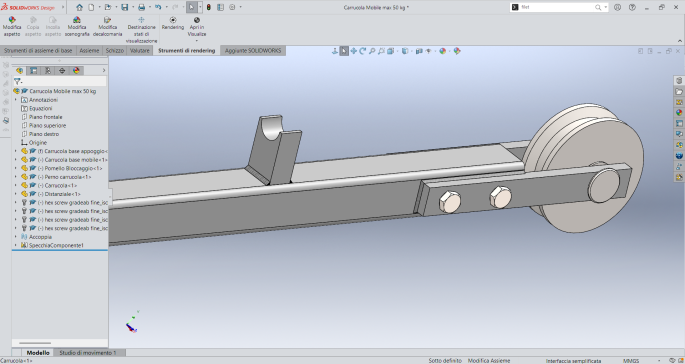Open the FeatureManager design tree tab
The width and height of the screenshot is (685, 364).
point(20,70)
